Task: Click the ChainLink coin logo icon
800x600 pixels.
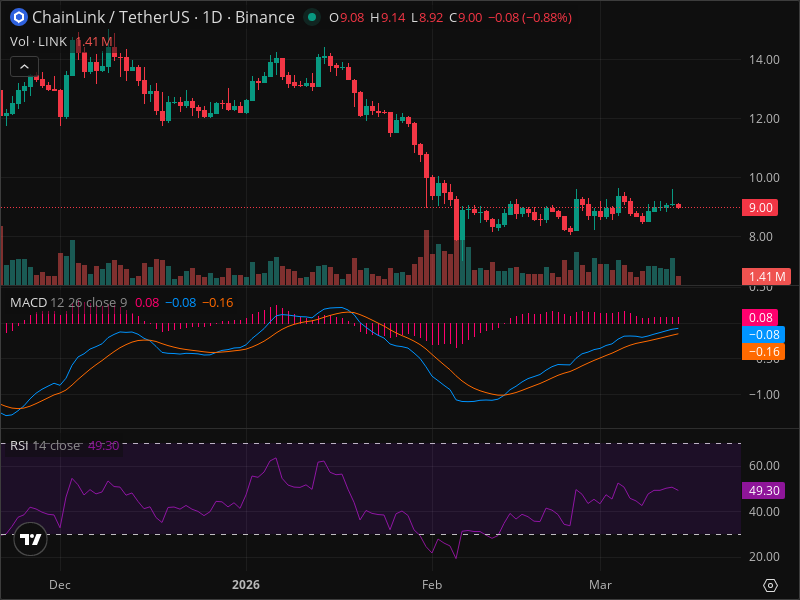Action: click(x=19, y=17)
